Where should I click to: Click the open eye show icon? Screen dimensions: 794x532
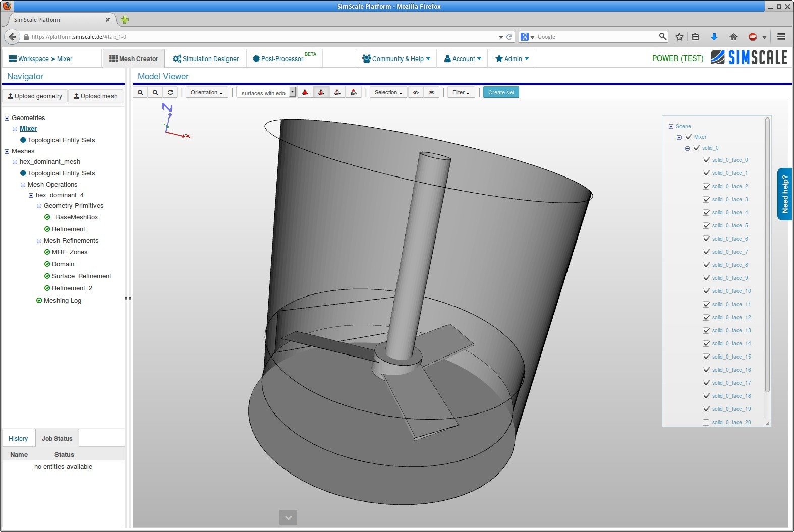pyautogui.click(x=431, y=92)
